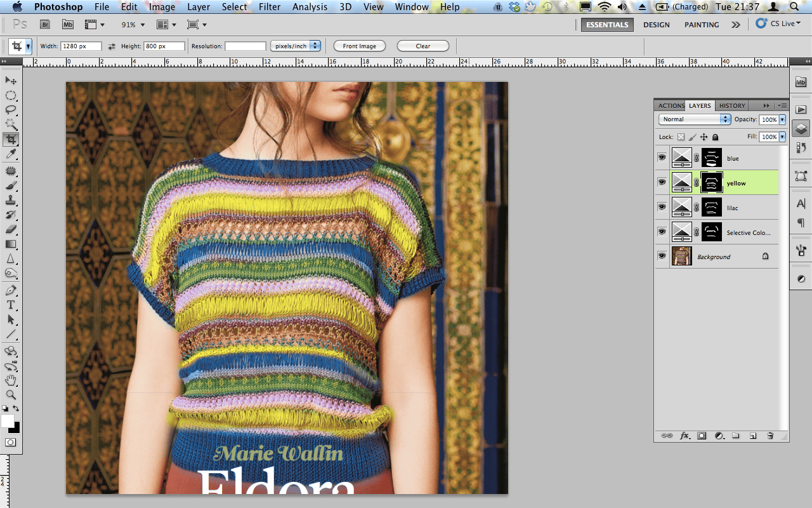The width and height of the screenshot is (812, 508).
Task: Open the Filter menu
Action: click(x=270, y=7)
